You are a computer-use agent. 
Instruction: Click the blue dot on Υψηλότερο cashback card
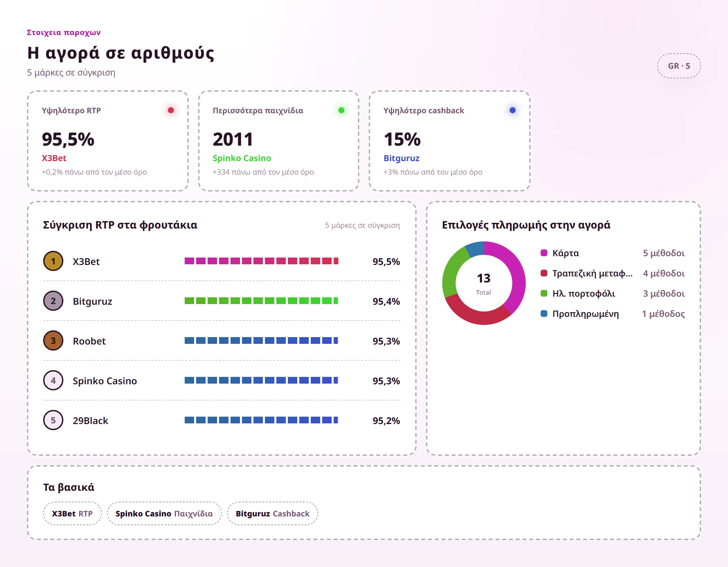pyautogui.click(x=513, y=110)
